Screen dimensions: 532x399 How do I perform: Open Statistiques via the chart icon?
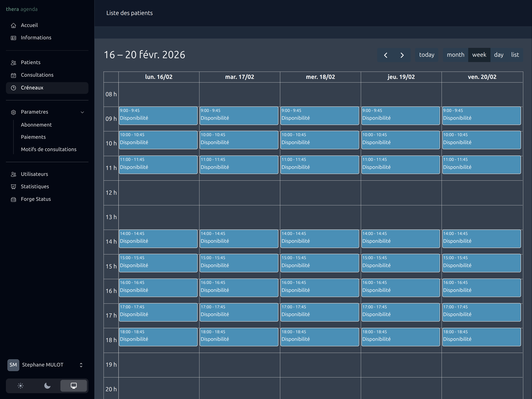pyautogui.click(x=14, y=187)
